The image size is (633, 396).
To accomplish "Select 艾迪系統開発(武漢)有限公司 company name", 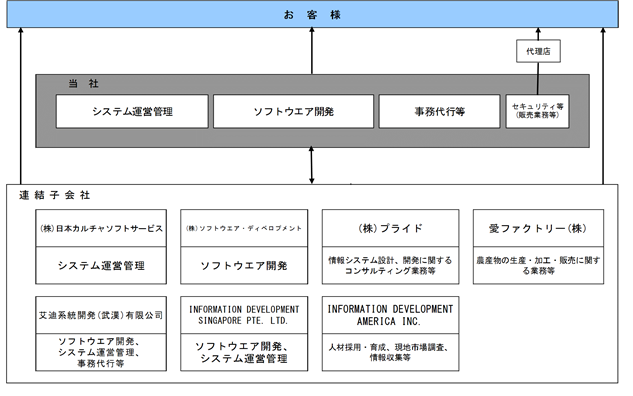I will coord(101,315).
